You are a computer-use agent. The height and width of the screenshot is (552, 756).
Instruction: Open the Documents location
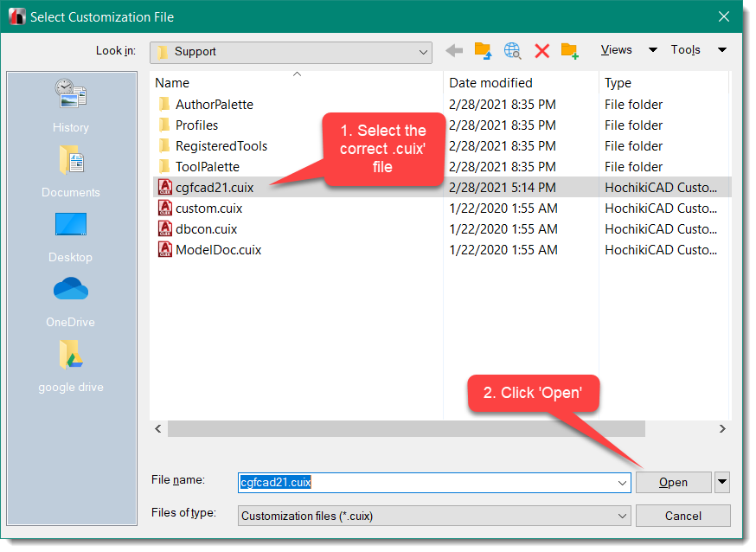(71, 171)
